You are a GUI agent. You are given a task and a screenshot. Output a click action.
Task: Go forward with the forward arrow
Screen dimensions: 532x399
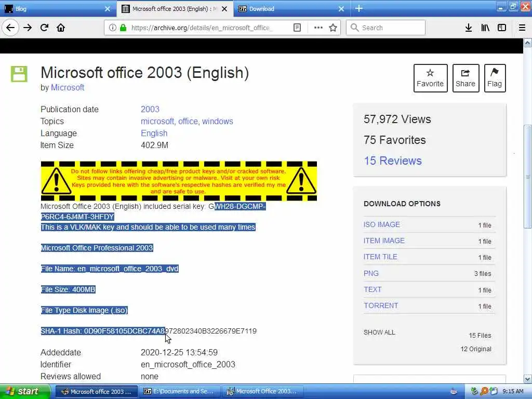click(28, 28)
